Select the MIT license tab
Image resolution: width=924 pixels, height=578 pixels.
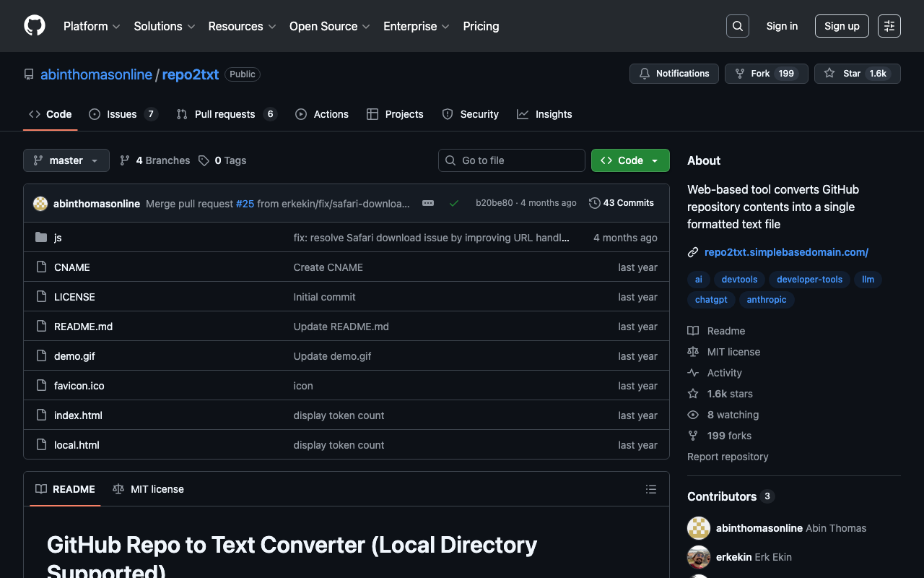pyautogui.click(x=149, y=489)
